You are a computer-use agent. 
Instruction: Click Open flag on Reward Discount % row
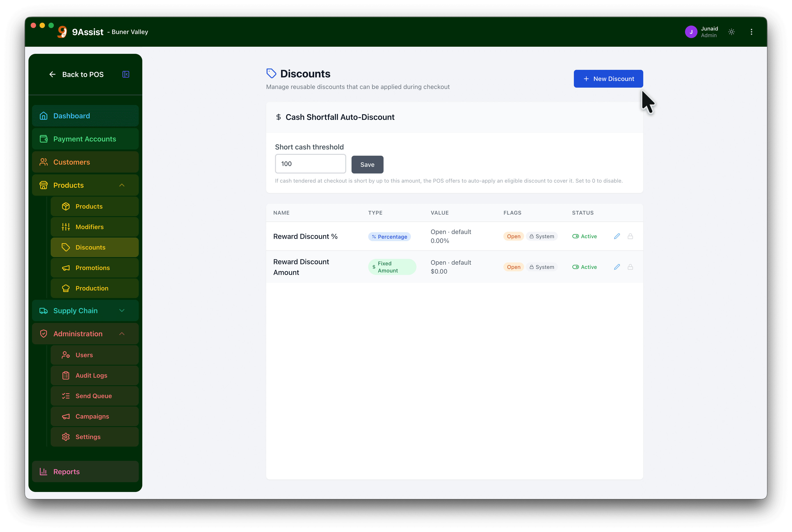[x=513, y=236]
